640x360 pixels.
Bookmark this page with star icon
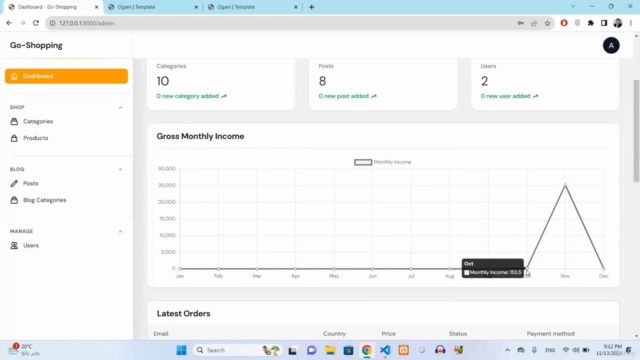(547, 23)
